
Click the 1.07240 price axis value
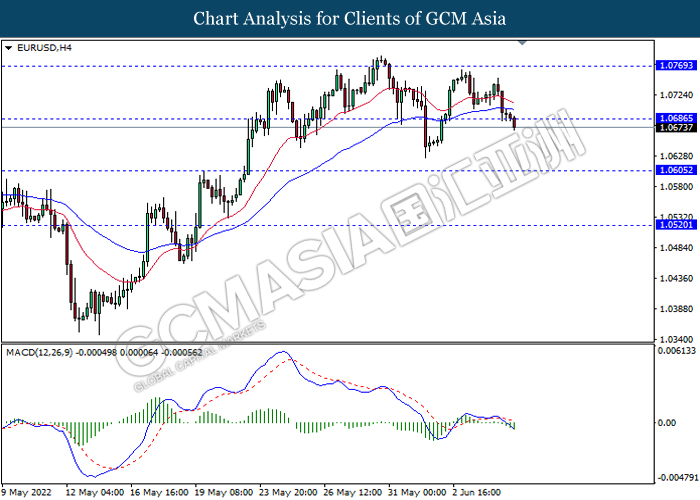tap(676, 95)
